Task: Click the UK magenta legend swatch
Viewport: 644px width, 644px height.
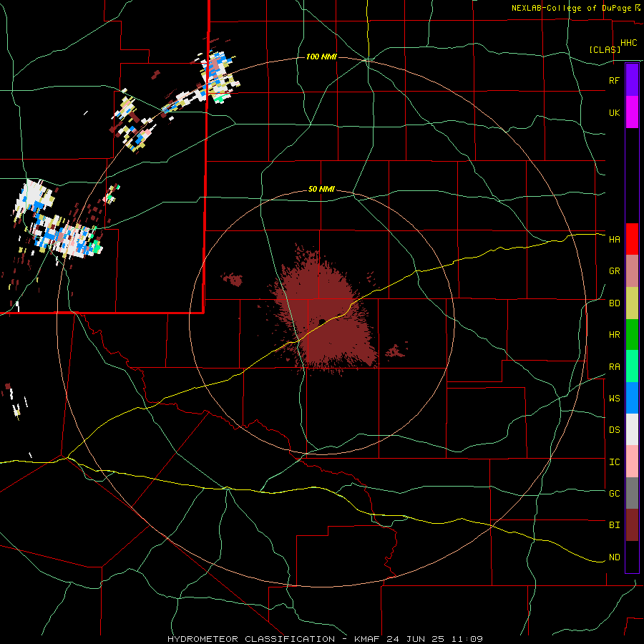Action: coord(632,112)
